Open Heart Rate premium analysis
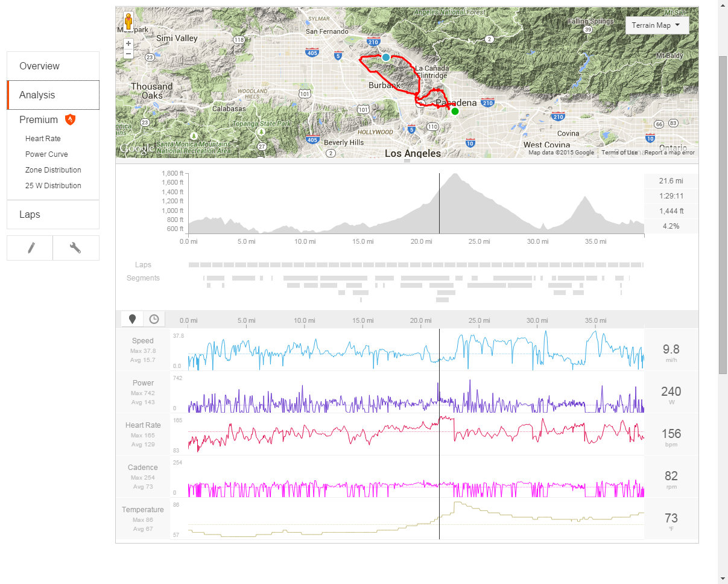728x584 pixels. coord(43,139)
